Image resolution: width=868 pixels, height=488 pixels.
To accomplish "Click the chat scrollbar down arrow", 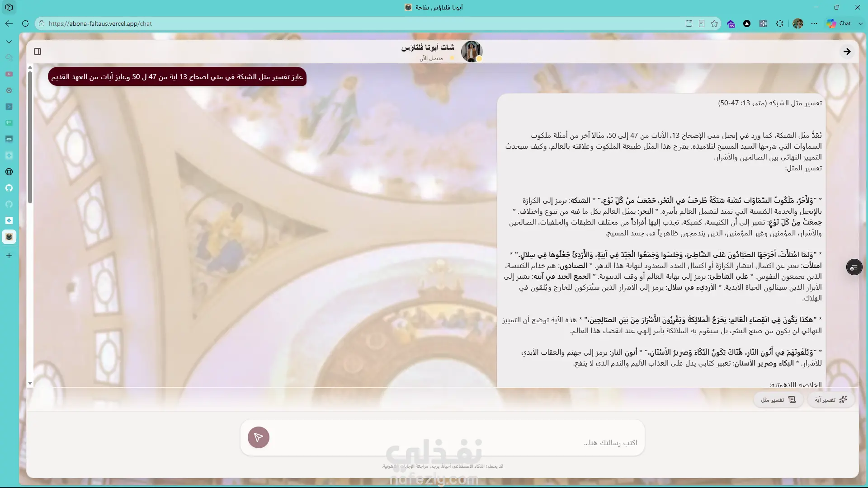I will click(x=30, y=383).
